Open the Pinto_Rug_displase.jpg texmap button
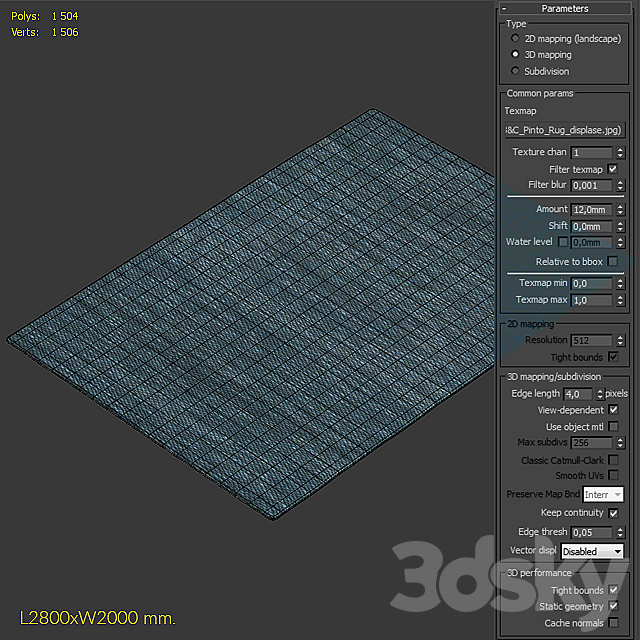 pos(564,130)
